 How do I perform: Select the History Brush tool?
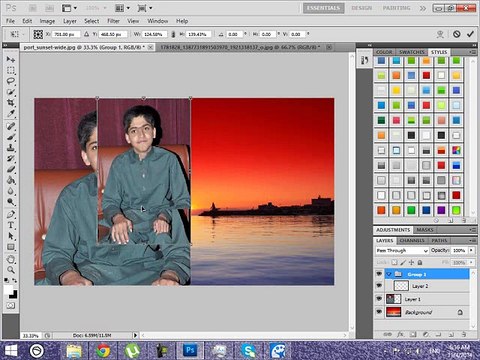[x=11, y=158]
